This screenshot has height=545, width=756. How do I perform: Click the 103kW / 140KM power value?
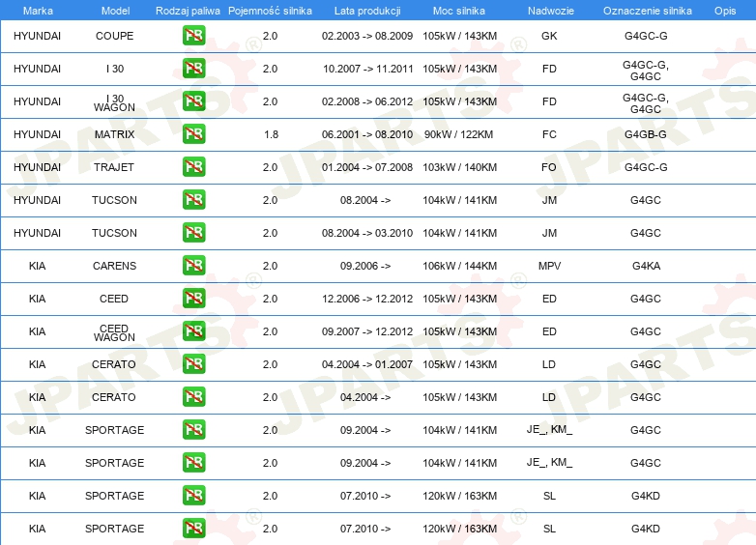tap(459, 167)
